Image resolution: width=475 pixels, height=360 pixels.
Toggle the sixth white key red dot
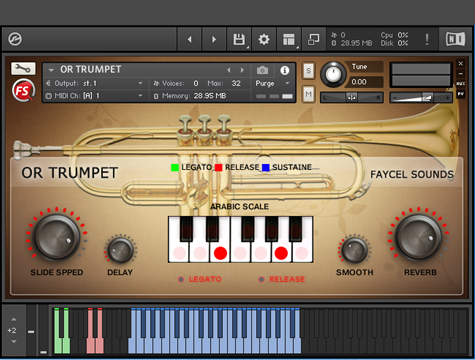(x=281, y=253)
